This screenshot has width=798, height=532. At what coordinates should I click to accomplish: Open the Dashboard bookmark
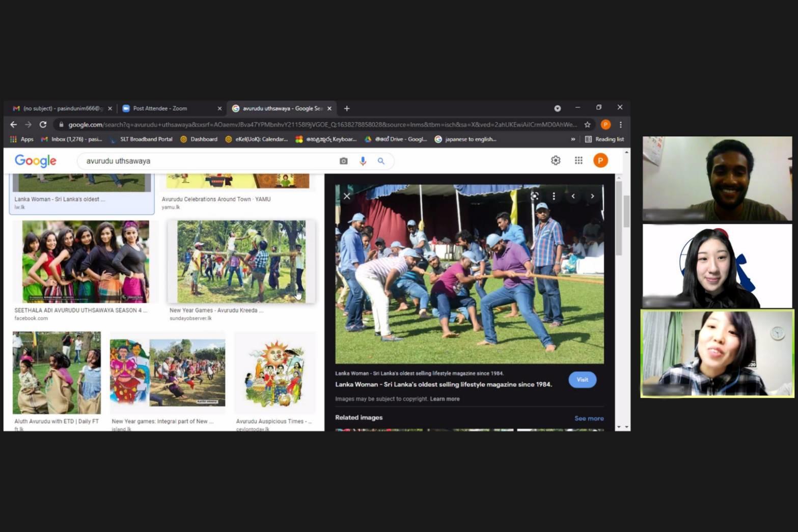[199, 139]
